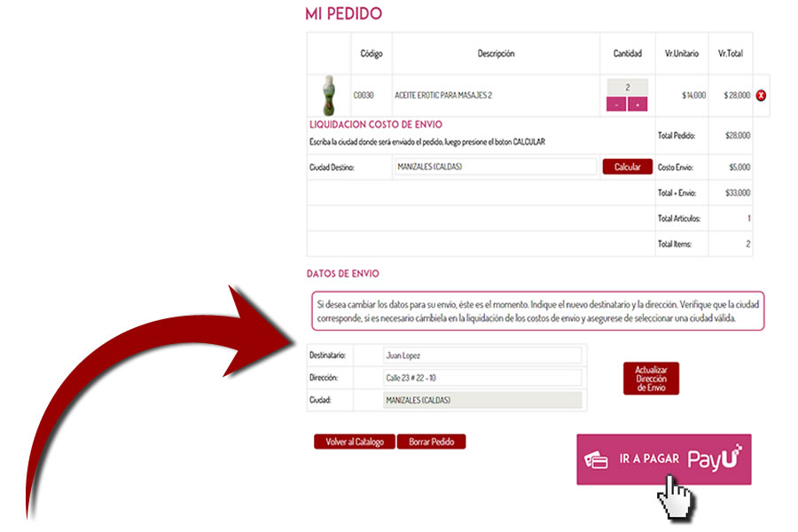The height and width of the screenshot is (532, 798).
Task: Open the product bottle thumbnail
Action: pos(329,95)
